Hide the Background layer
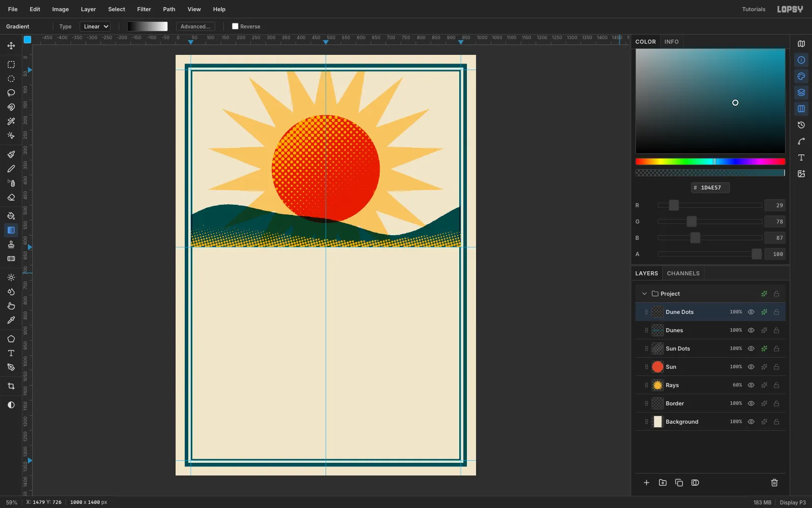 tap(751, 422)
